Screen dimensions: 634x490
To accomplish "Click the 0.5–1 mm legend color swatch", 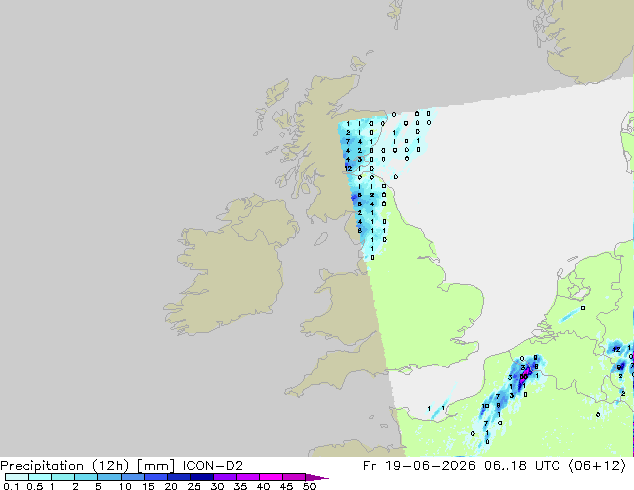I will (40, 477).
